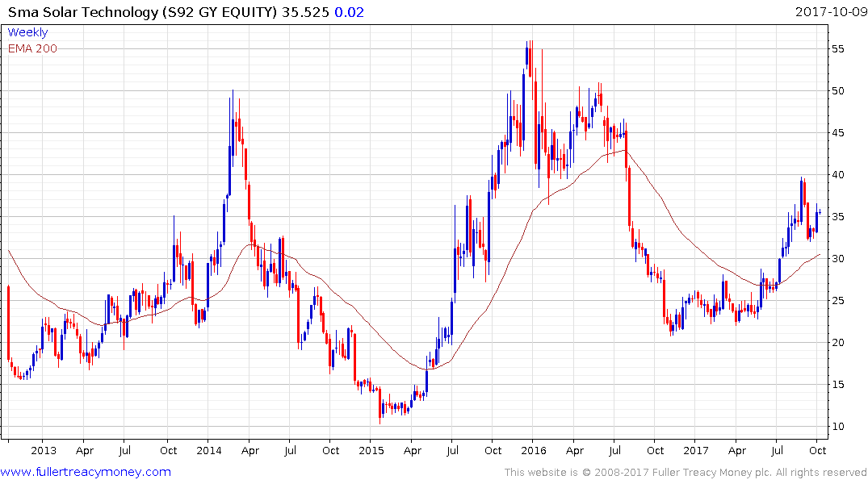Click the 30 price axis label

tap(837, 258)
